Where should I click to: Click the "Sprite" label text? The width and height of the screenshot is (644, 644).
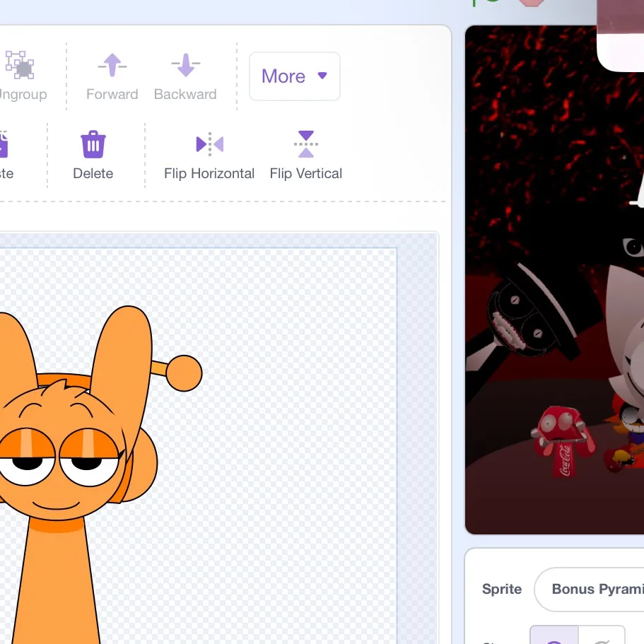click(x=502, y=589)
